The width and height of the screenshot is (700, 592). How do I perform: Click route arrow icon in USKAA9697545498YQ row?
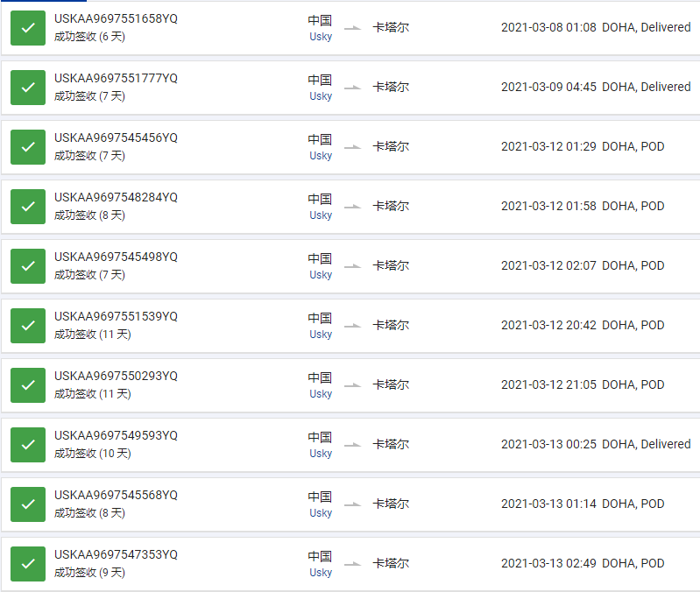[353, 266]
